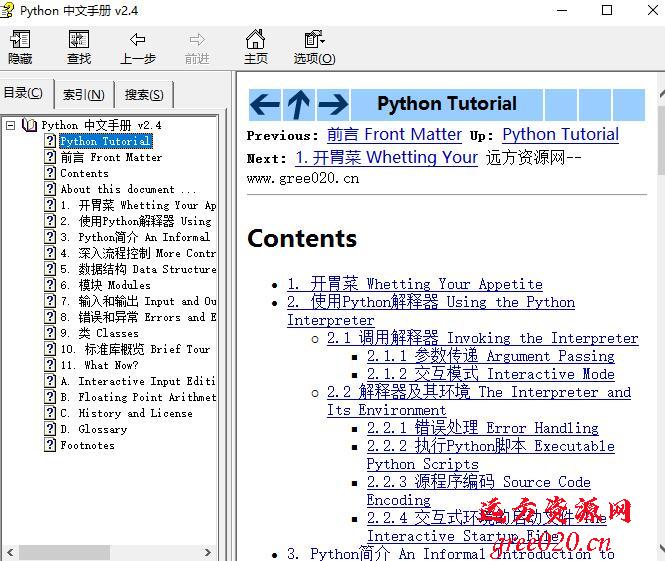Click the blue previous-page left arrow
This screenshot has width=665, height=561.
[264, 104]
